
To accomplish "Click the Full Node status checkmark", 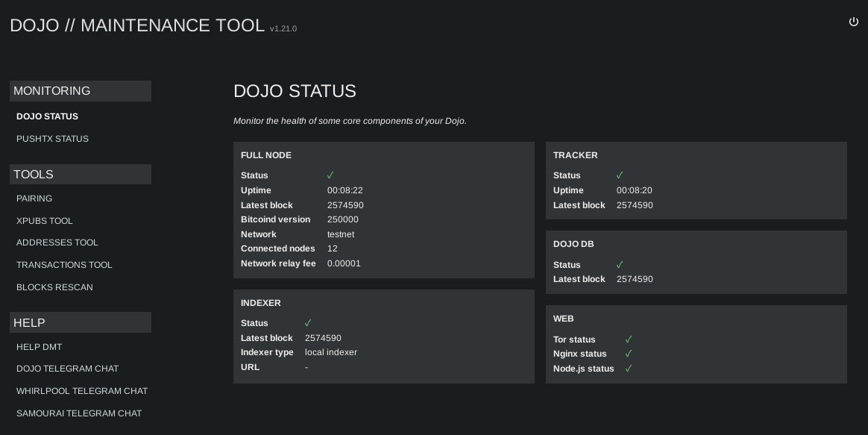I will [330, 175].
